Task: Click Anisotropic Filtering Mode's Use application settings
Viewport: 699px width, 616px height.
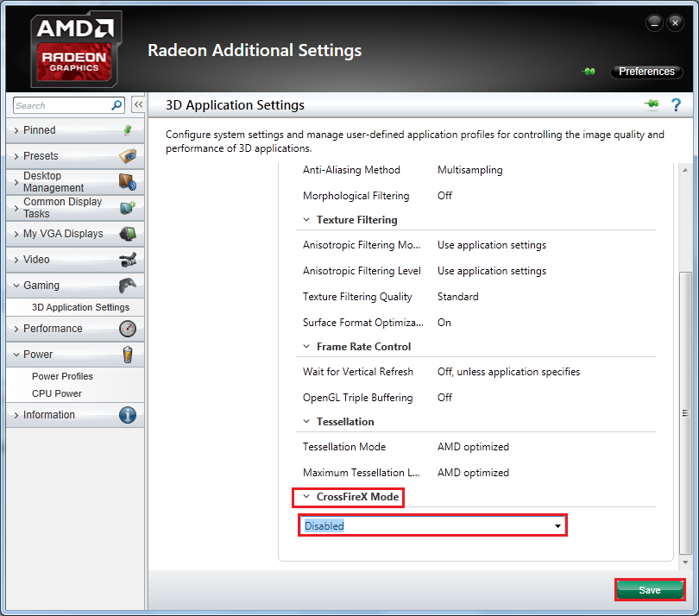Action: click(x=492, y=245)
